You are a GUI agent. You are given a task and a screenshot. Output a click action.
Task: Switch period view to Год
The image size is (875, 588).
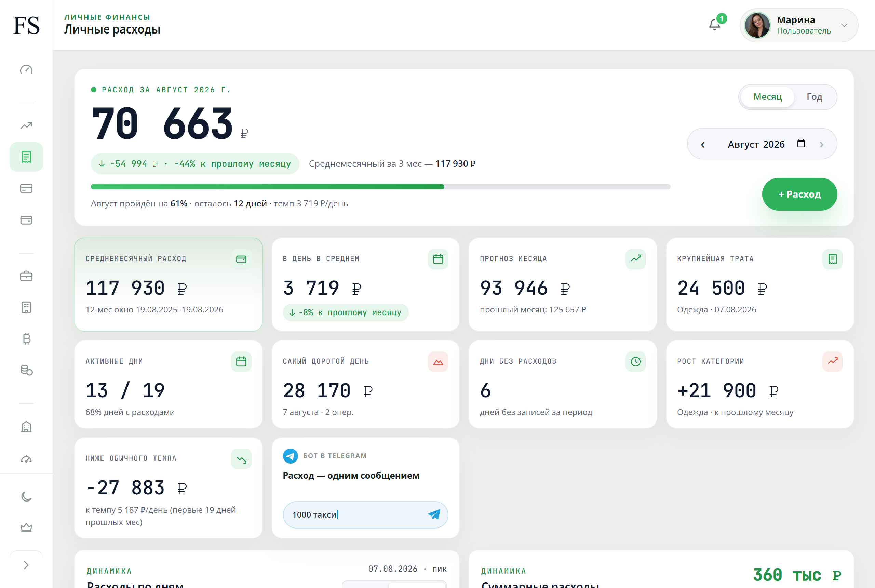pyautogui.click(x=814, y=97)
